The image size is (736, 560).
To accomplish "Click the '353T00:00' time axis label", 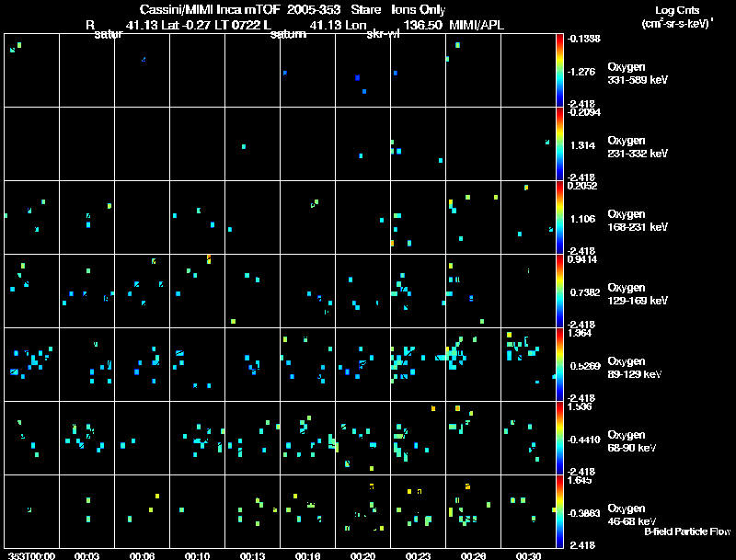I will (x=31, y=555).
